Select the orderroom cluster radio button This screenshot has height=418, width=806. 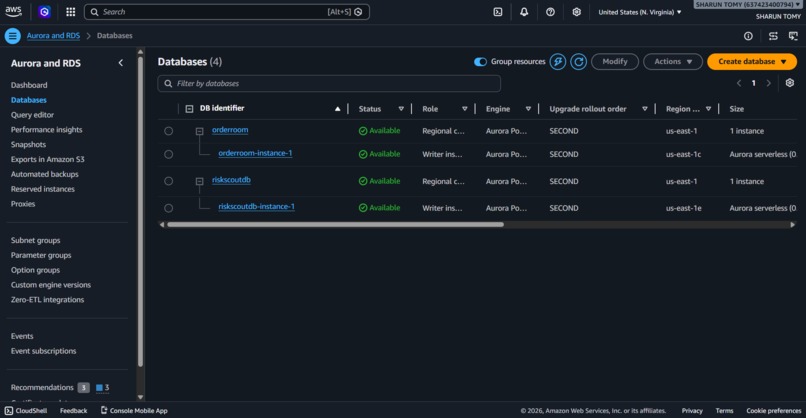click(169, 131)
